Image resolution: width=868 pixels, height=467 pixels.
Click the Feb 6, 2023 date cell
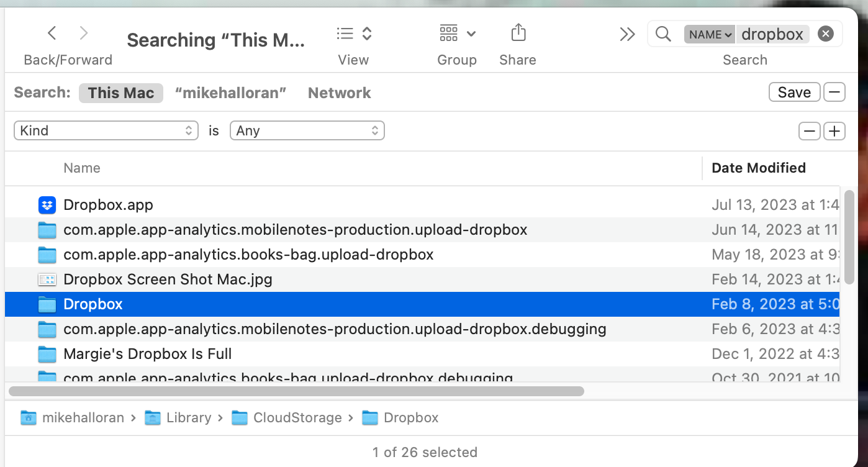[x=775, y=329]
